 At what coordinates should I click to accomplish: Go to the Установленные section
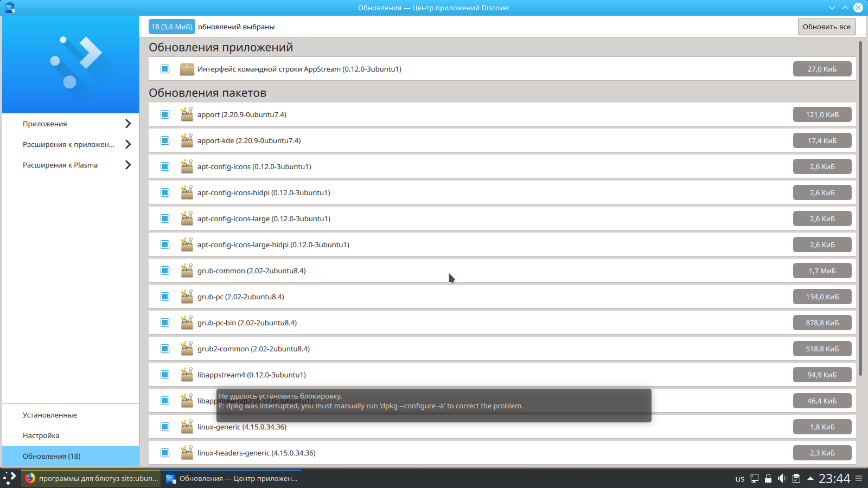[71, 415]
